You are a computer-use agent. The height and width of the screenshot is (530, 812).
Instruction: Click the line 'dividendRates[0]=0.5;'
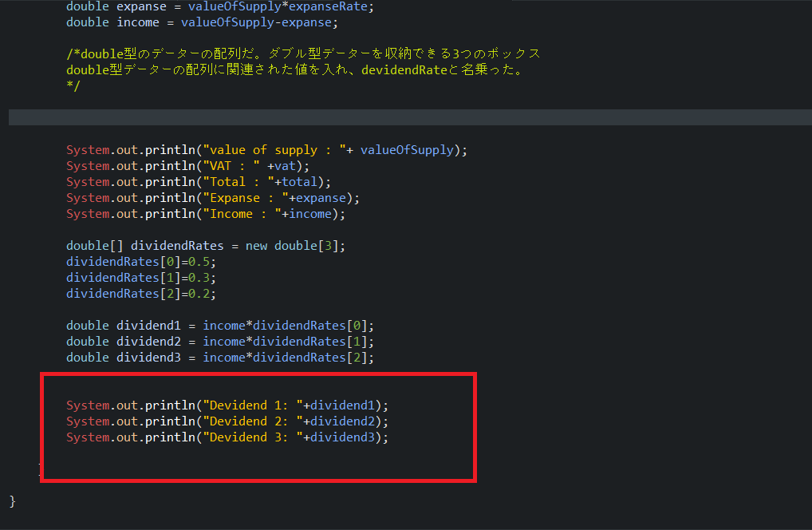pos(141,262)
